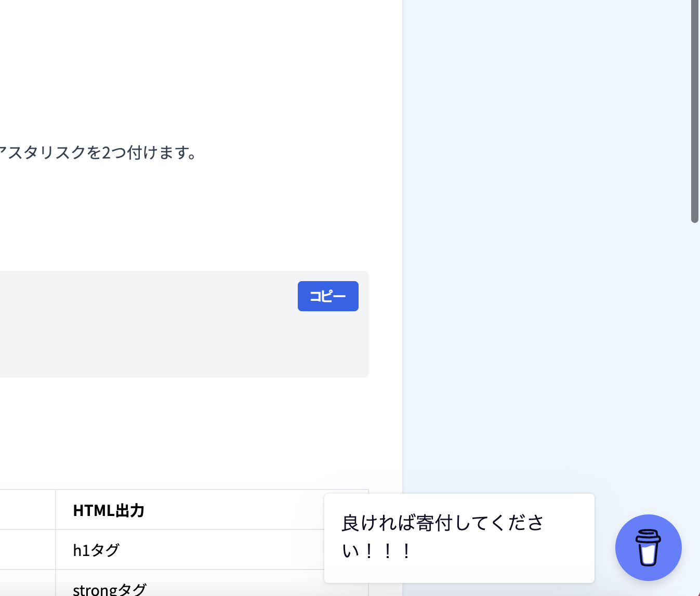
Task: Click inside the gray code block
Action: [156, 333]
